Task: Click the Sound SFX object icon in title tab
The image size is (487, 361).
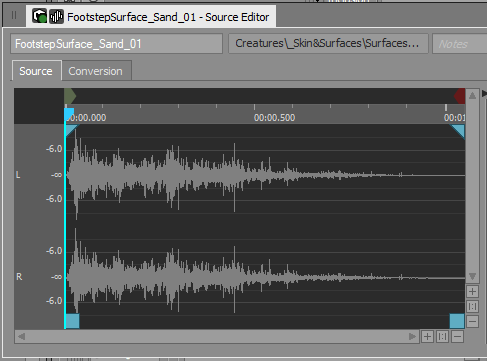Action: point(39,16)
